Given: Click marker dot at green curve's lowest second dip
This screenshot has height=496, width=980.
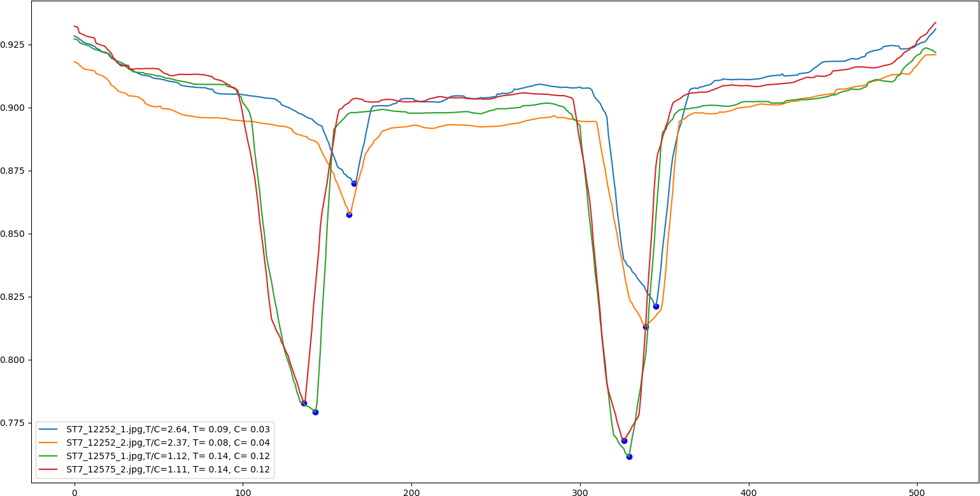Looking at the screenshot, I should pyautogui.click(x=629, y=457).
